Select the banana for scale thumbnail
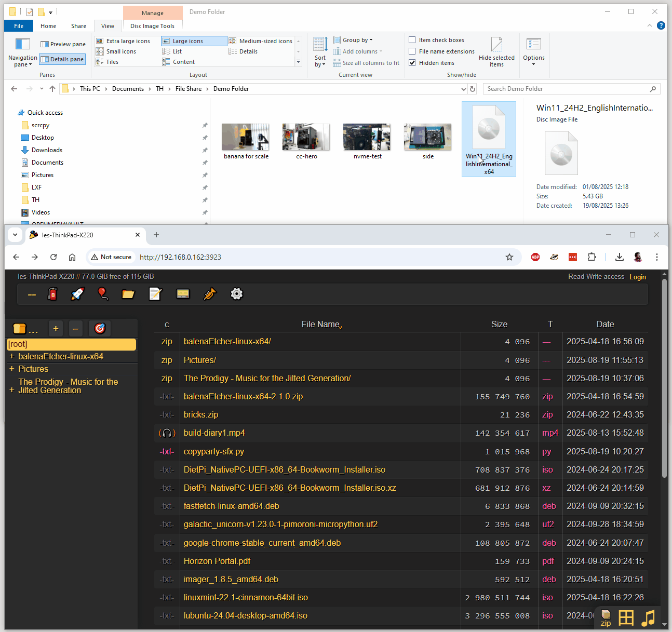672x632 pixels. coord(246,141)
